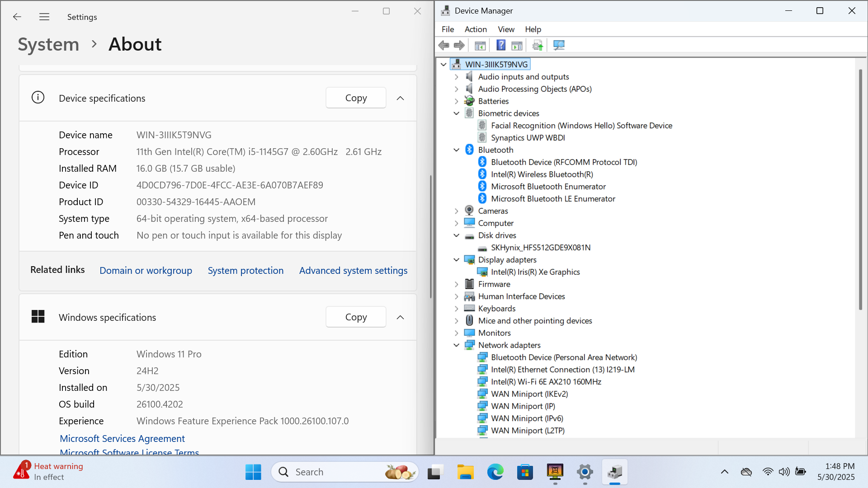The image size is (868, 488).
Task: Click the Forward arrow in Device Manager toolbar
Action: 459,45
